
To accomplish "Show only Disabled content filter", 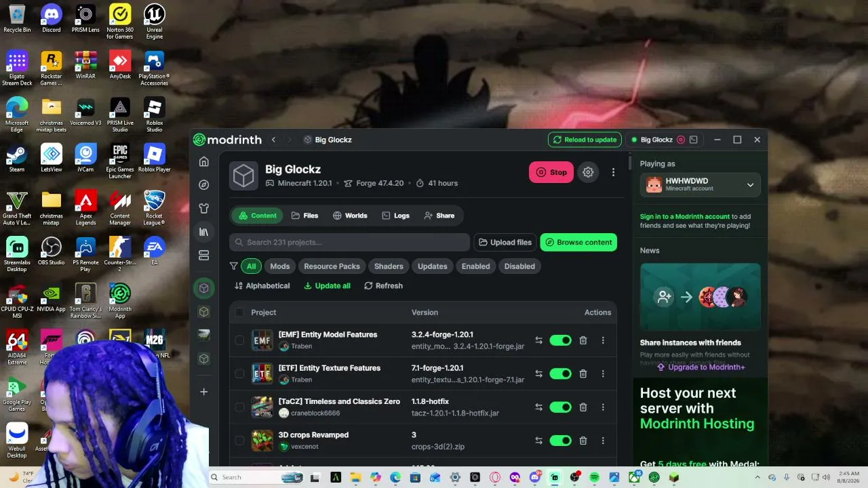I will click(519, 266).
